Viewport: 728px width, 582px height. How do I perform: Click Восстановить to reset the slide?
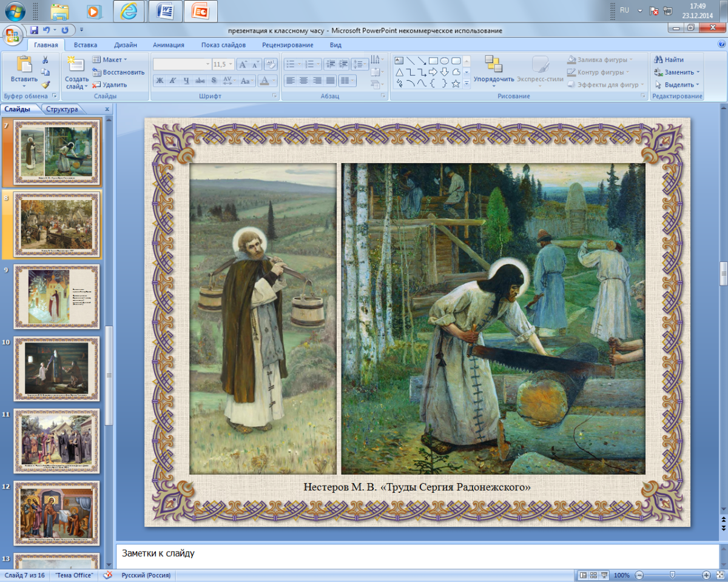[118, 72]
